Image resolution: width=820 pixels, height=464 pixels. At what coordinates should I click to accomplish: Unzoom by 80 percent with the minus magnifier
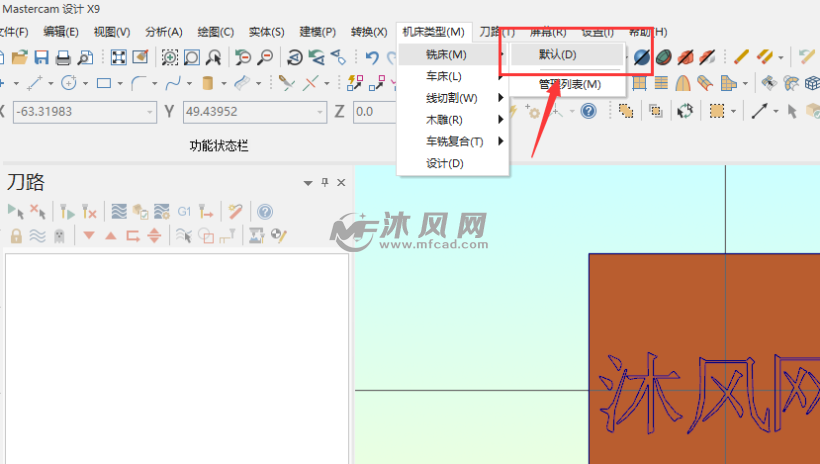coord(265,57)
